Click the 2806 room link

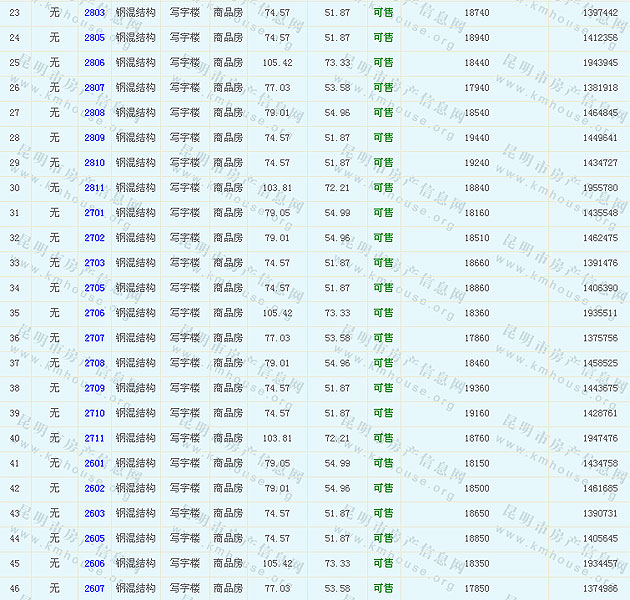tap(94, 62)
